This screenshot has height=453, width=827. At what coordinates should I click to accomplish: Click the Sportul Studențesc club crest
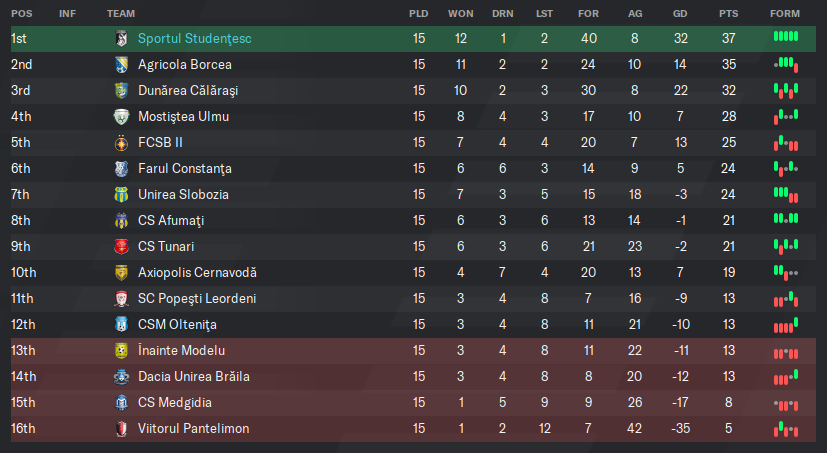coord(121,38)
